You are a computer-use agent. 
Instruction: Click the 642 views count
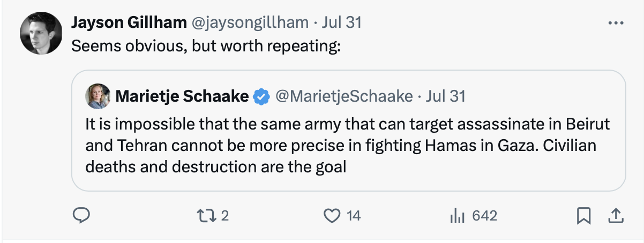pyautogui.click(x=485, y=216)
